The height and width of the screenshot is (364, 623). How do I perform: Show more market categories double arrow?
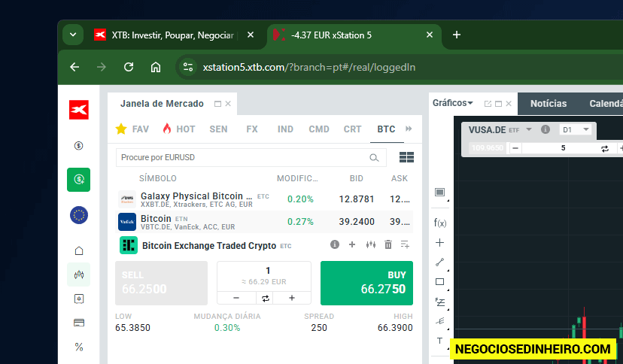point(409,129)
